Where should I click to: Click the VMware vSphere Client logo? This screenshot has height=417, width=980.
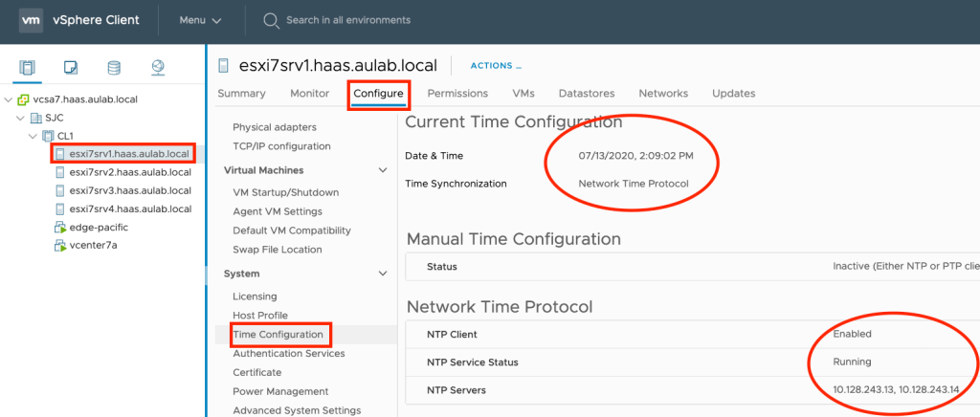(32, 20)
